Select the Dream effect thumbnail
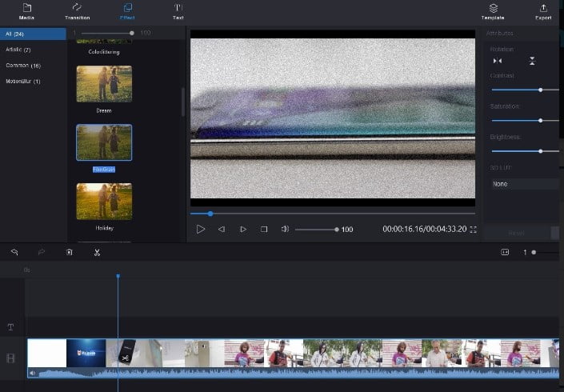The width and height of the screenshot is (564, 392). pyautogui.click(x=104, y=84)
